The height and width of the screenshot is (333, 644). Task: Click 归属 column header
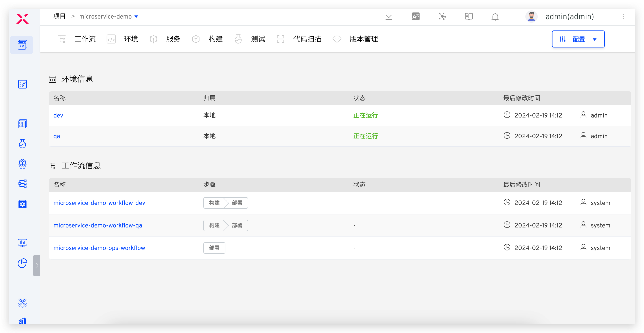coord(209,98)
